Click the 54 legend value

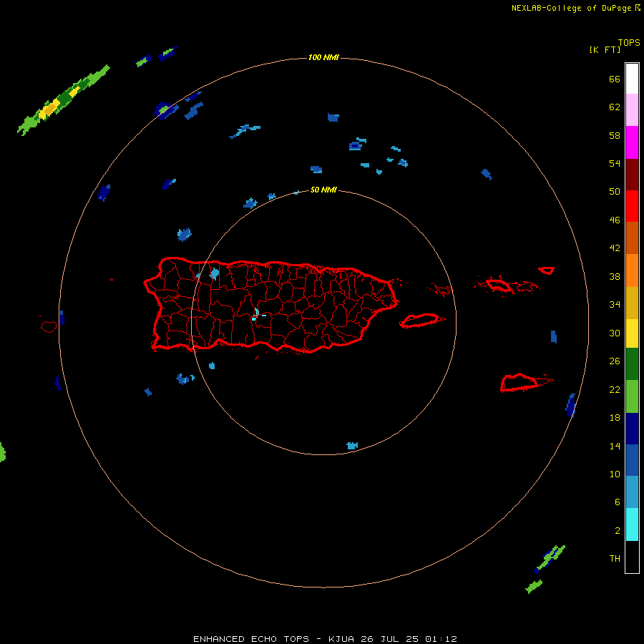coord(615,163)
